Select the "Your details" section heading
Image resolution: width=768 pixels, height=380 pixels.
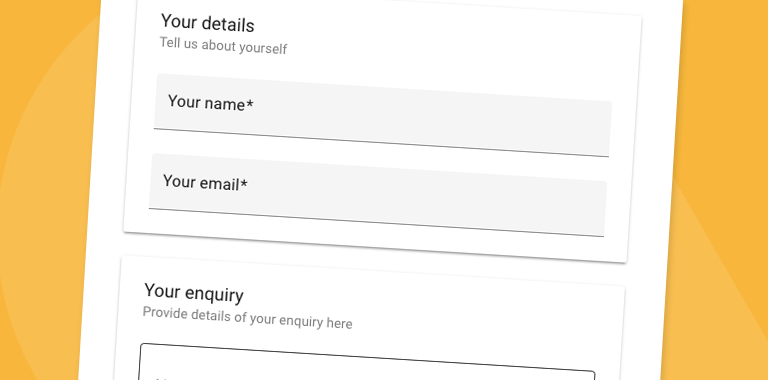coord(208,24)
